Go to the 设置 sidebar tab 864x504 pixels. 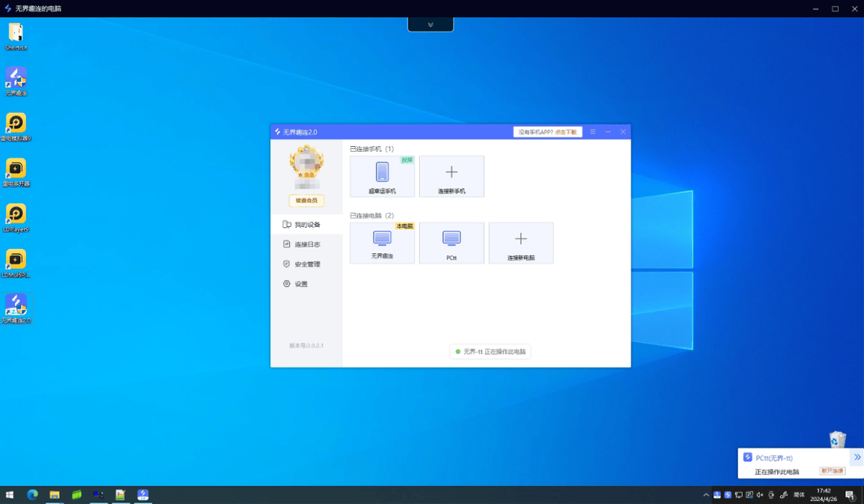tap(301, 284)
